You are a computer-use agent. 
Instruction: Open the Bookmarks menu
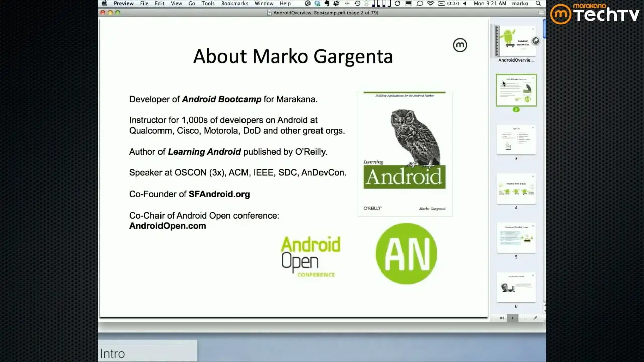coord(234,3)
